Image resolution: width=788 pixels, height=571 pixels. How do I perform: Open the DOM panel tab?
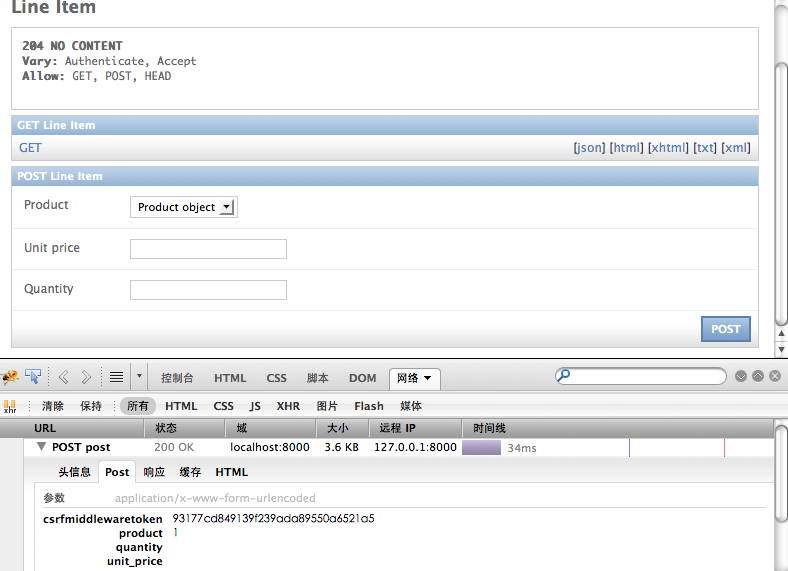pyautogui.click(x=362, y=378)
